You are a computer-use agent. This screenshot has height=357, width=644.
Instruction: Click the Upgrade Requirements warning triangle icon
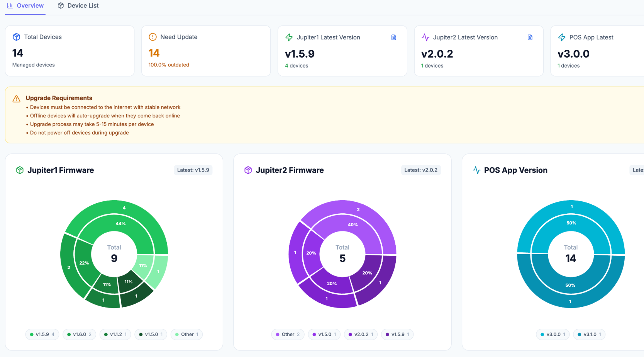pos(16,99)
